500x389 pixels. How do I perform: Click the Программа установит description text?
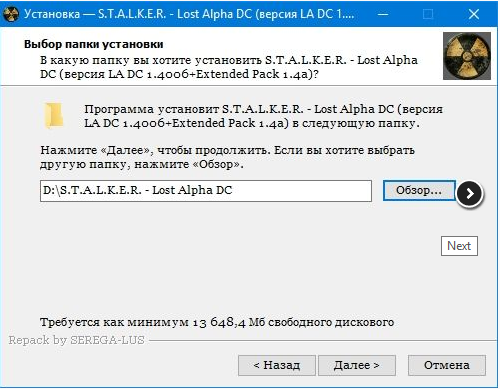263,116
